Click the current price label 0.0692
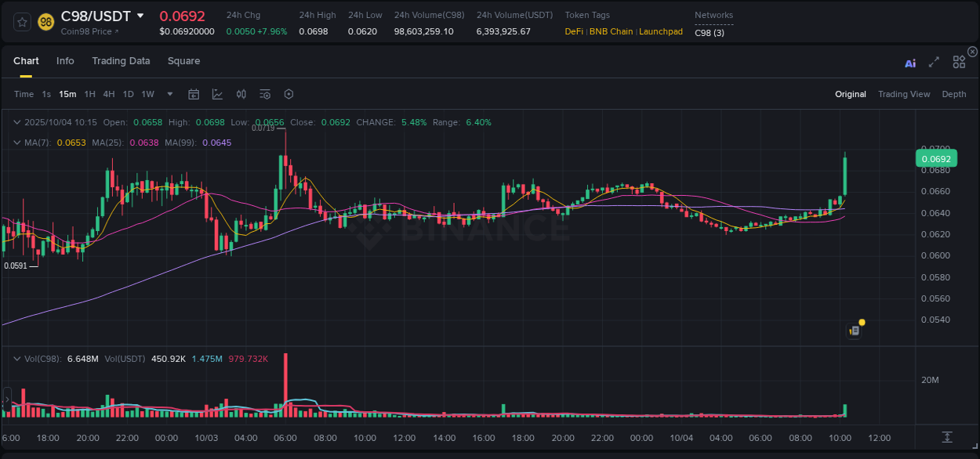This screenshot has height=459, width=980. pyautogui.click(x=936, y=158)
